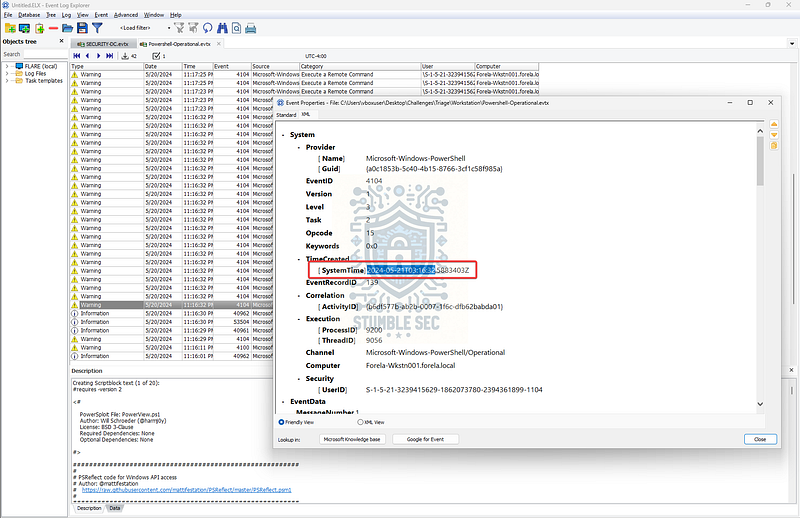Screen dimensions: 800x518
Task: Click the open folder toolbar icon
Action: click(67, 28)
